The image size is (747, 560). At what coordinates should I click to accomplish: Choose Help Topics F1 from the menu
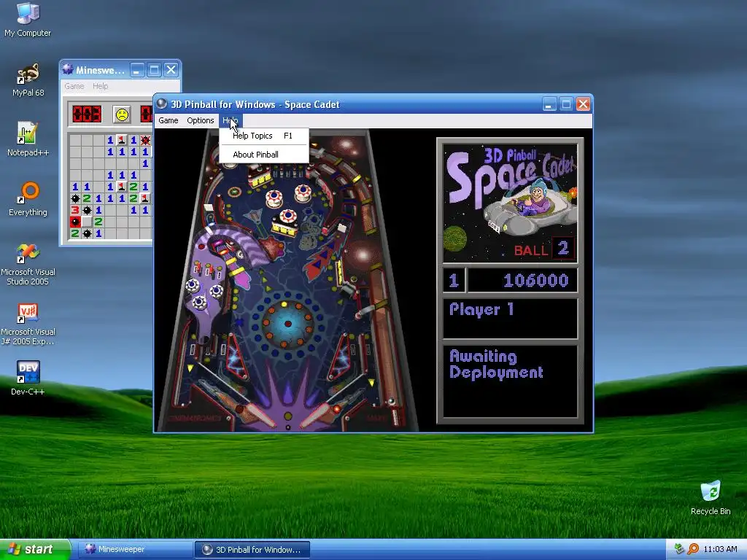click(263, 136)
